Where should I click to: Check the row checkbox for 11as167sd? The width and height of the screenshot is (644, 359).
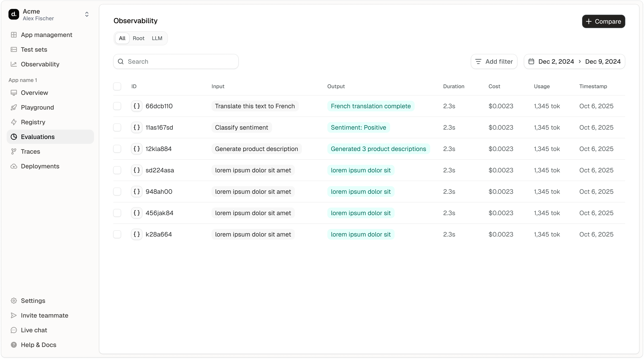coord(117,128)
